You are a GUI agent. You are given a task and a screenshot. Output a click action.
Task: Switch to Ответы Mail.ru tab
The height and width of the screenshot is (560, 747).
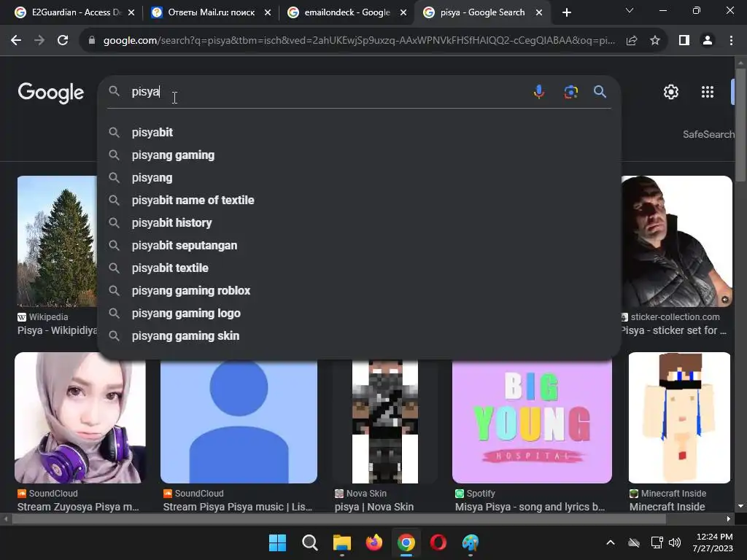[210, 12]
